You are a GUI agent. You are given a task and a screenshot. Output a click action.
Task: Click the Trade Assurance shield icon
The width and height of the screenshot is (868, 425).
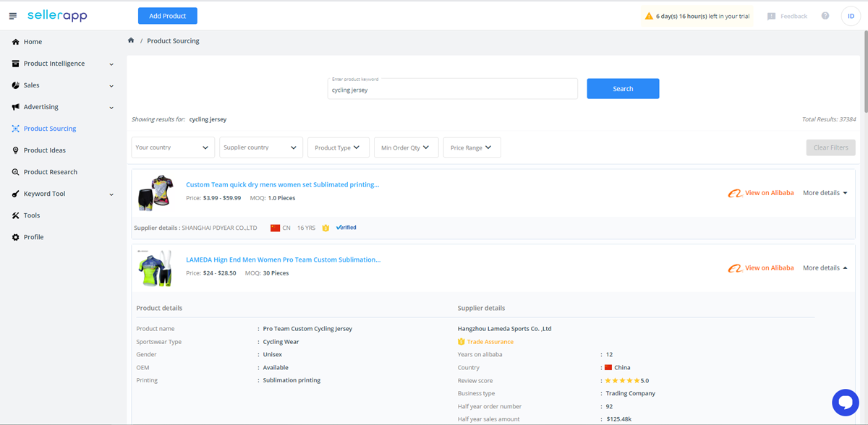click(x=461, y=342)
